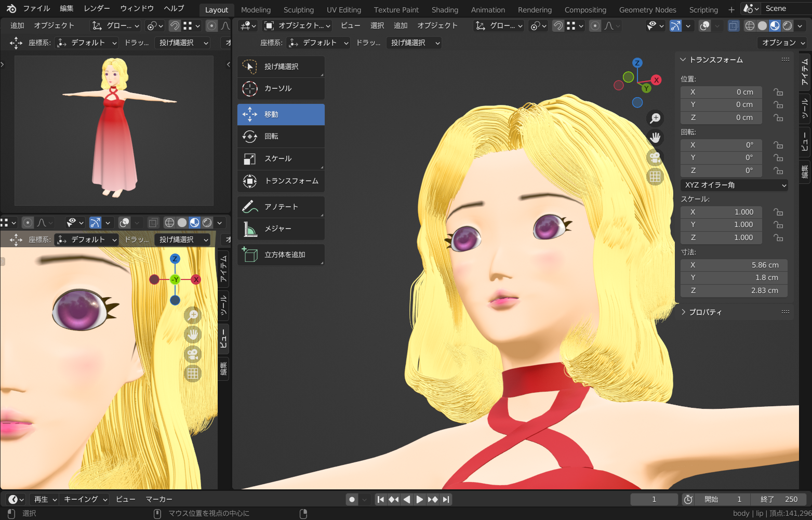Toggle lock on scale Z
This screenshot has width=812, height=520.
[778, 237]
